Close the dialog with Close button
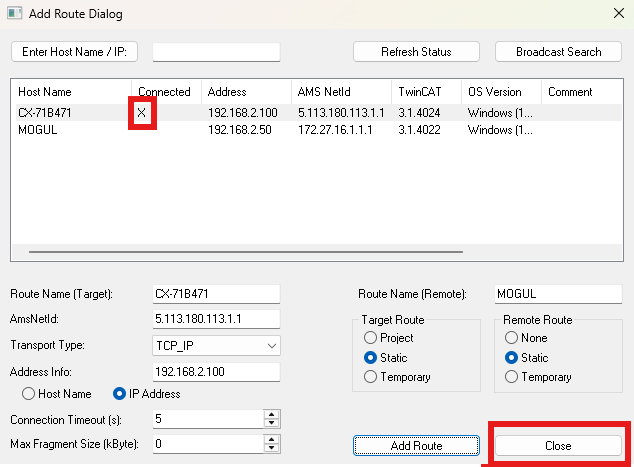This screenshot has width=634, height=467. [558, 445]
